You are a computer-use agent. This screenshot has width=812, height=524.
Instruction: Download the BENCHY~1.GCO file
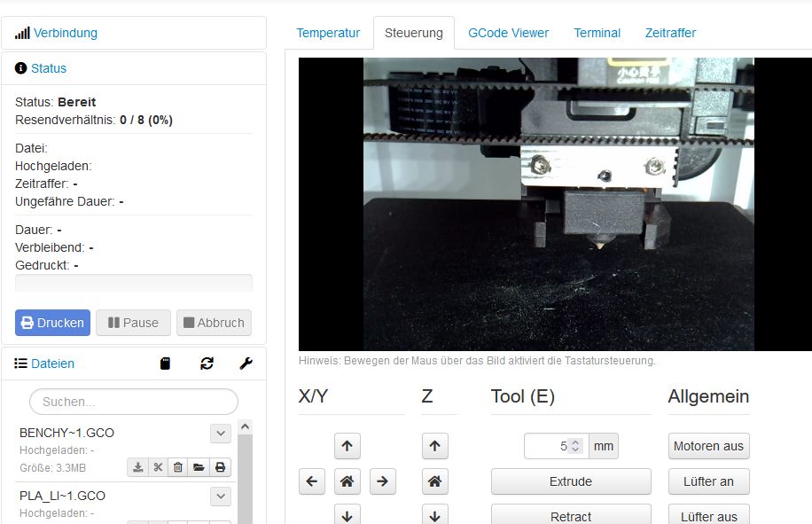coord(137,467)
